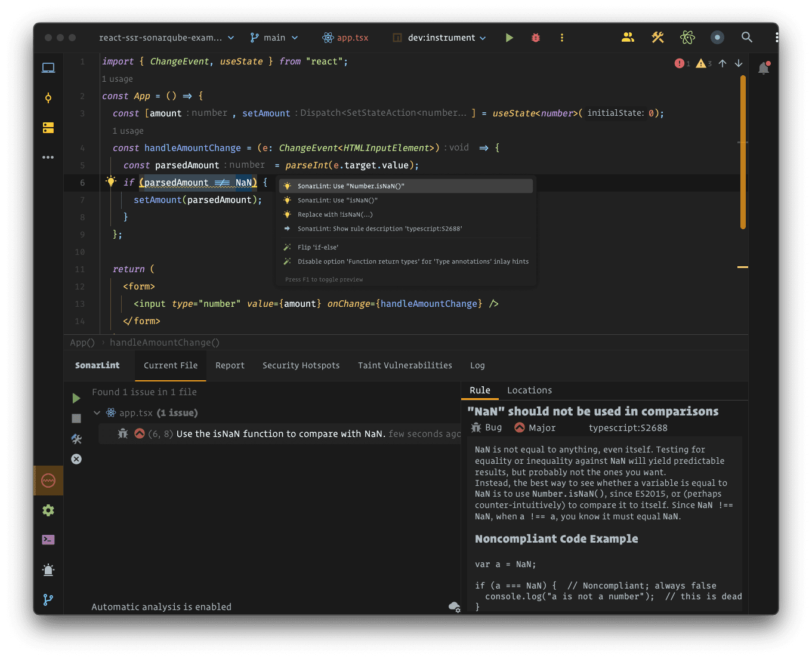This screenshot has height=659, width=812.
Task: Trigger analysis with SonarLint's green play button
Action: (76, 398)
